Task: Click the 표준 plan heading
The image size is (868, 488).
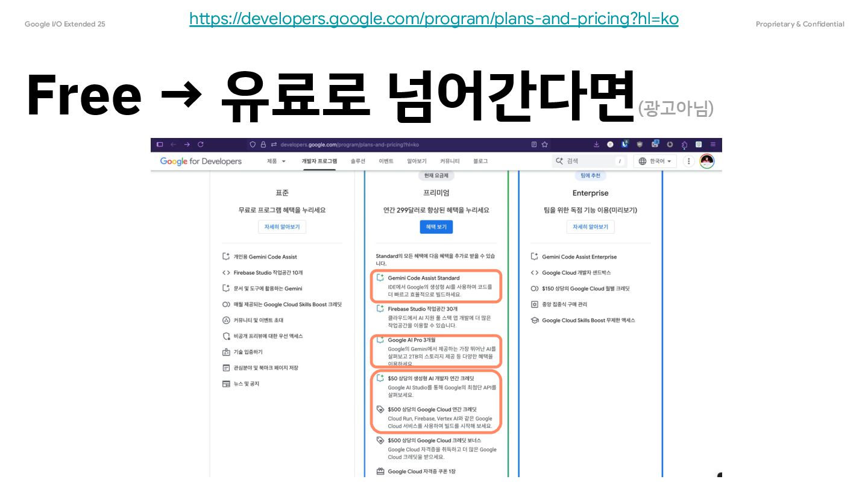Action: [x=282, y=193]
